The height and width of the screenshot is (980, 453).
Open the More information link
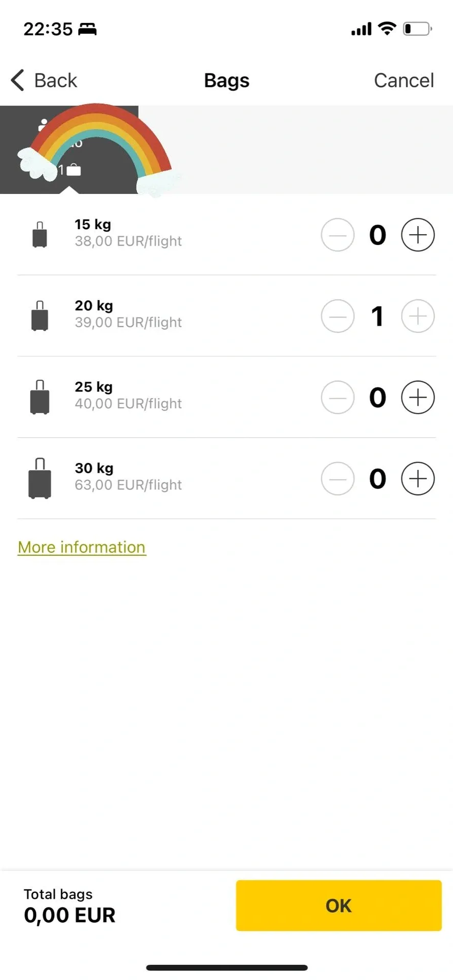[x=82, y=547]
